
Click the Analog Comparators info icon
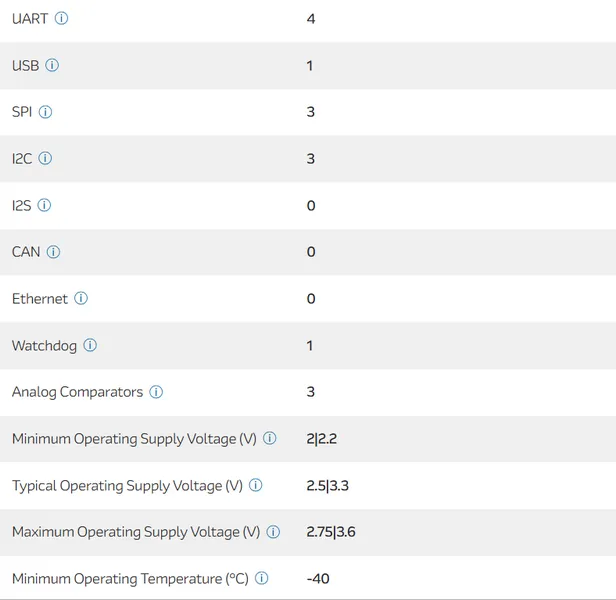pos(156,392)
